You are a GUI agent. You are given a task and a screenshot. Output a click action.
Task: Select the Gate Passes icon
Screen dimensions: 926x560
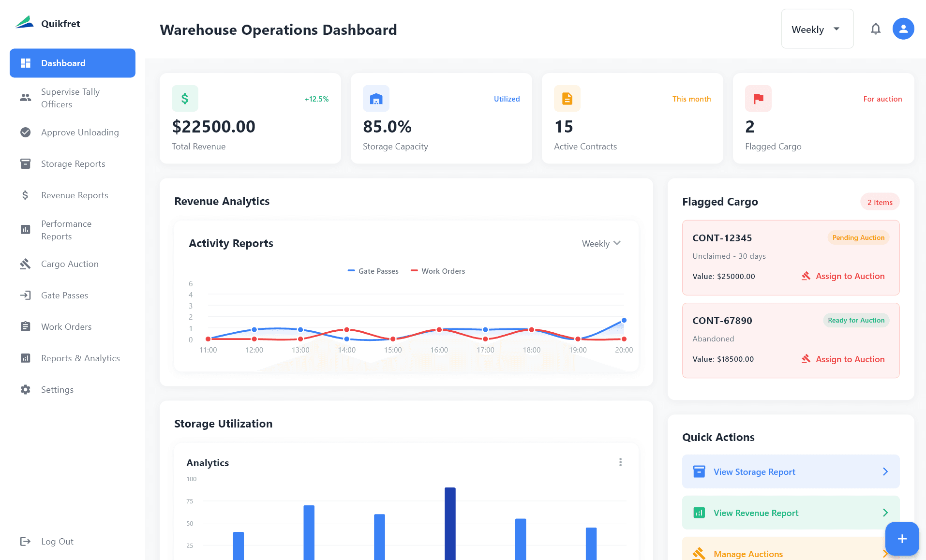(25, 295)
